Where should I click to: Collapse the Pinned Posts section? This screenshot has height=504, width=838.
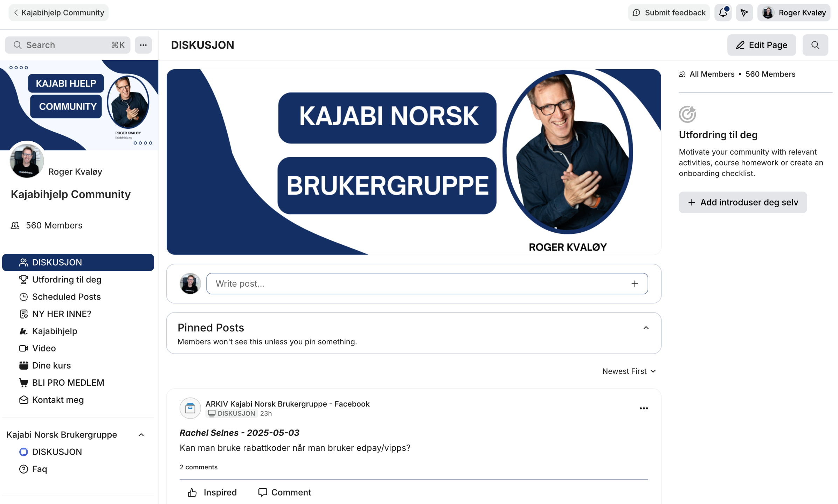tap(646, 328)
